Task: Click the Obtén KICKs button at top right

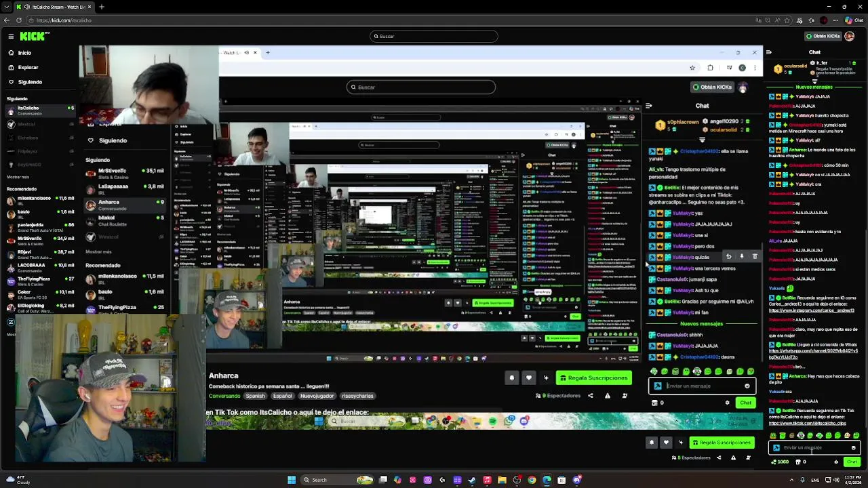Action: point(823,36)
